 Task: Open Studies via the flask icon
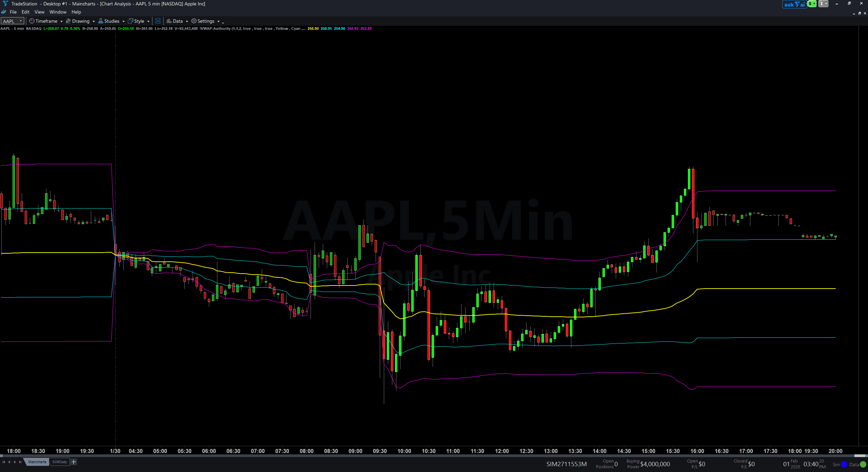pyautogui.click(x=101, y=21)
